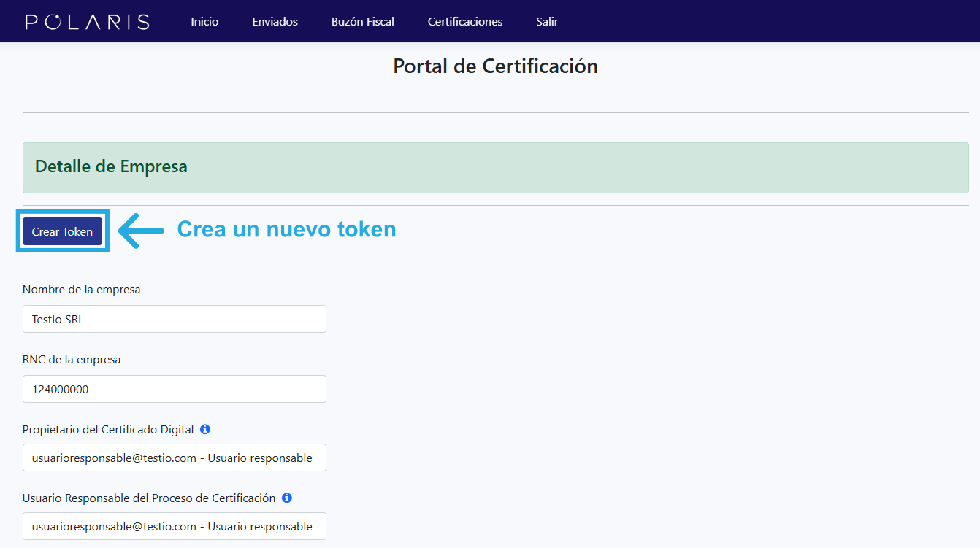The width and height of the screenshot is (980, 548).
Task: Click the Detalle de Empresa green banner
Action: (495, 167)
